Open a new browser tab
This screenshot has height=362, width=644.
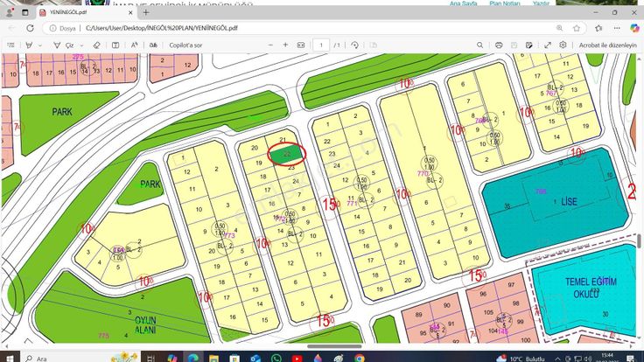146,13
